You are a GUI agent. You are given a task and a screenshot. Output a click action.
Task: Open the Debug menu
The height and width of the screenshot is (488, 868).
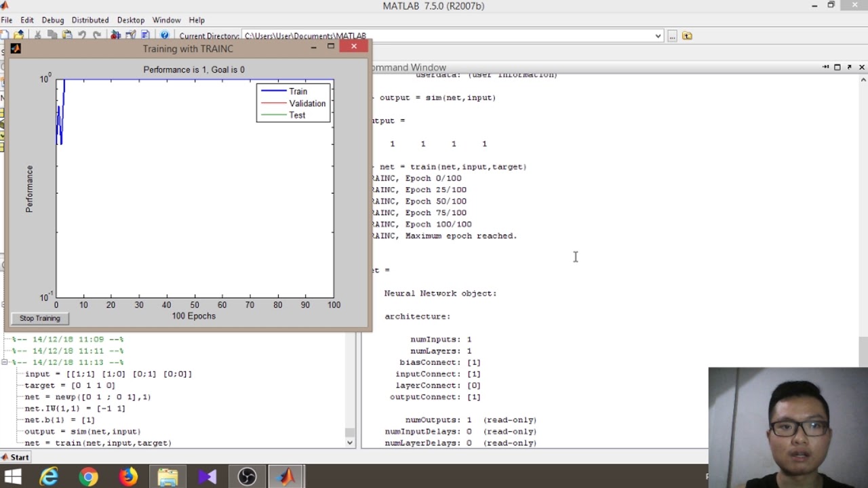coord(52,20)
